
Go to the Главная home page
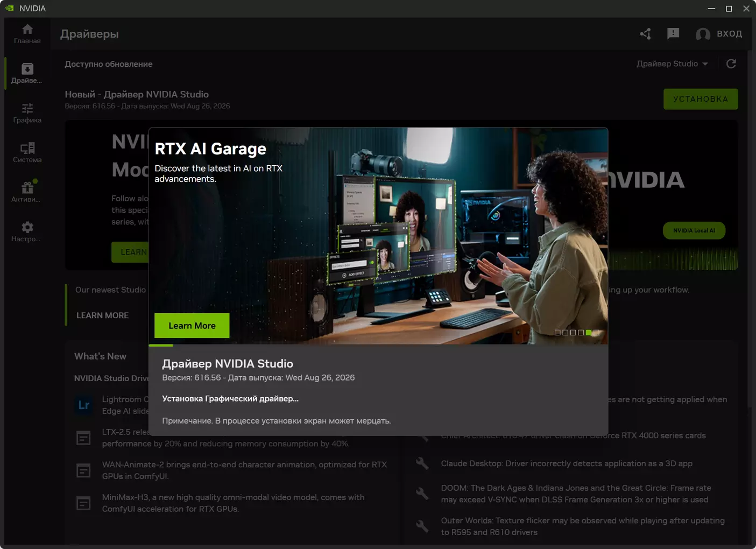click(27, 34)
